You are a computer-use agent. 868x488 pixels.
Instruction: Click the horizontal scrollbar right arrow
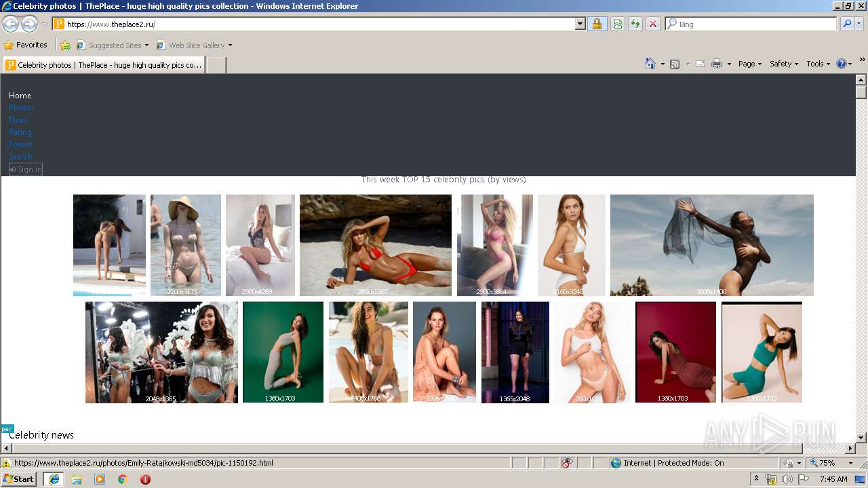coord(850,449)
